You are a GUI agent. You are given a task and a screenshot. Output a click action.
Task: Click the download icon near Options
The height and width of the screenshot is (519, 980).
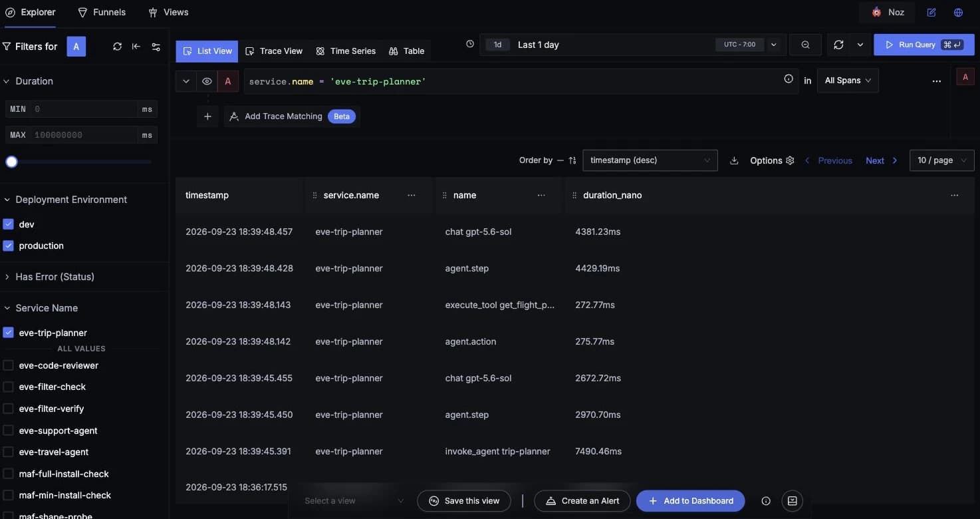click(x=734, y=160)
